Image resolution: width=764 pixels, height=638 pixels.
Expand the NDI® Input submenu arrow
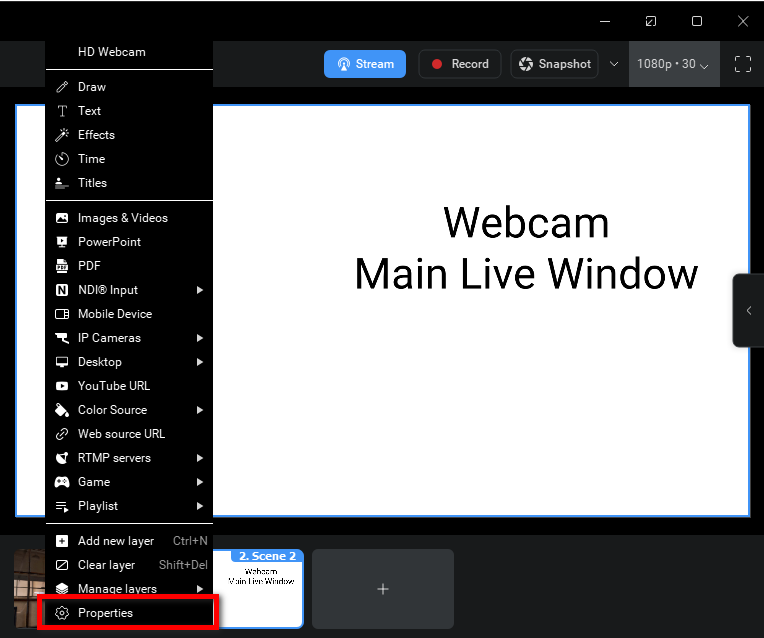[200, 290]
